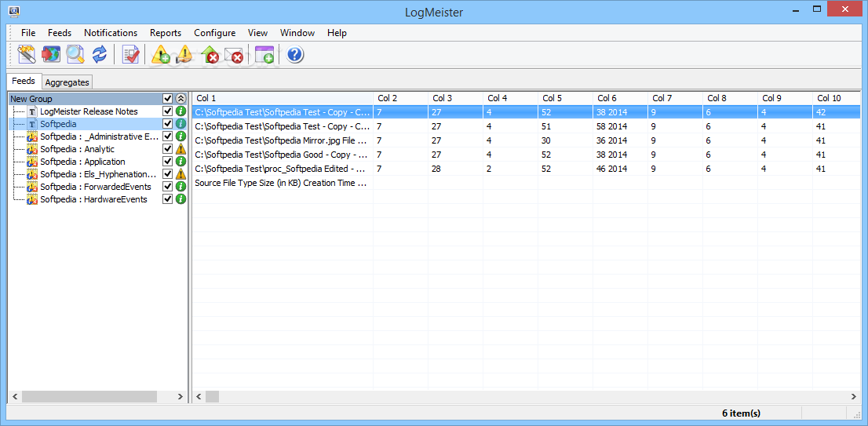Image resolution: width=868 pixels, height=426 pixels.
Task: Open the Notifications menu
Action: tap(111, 33)
